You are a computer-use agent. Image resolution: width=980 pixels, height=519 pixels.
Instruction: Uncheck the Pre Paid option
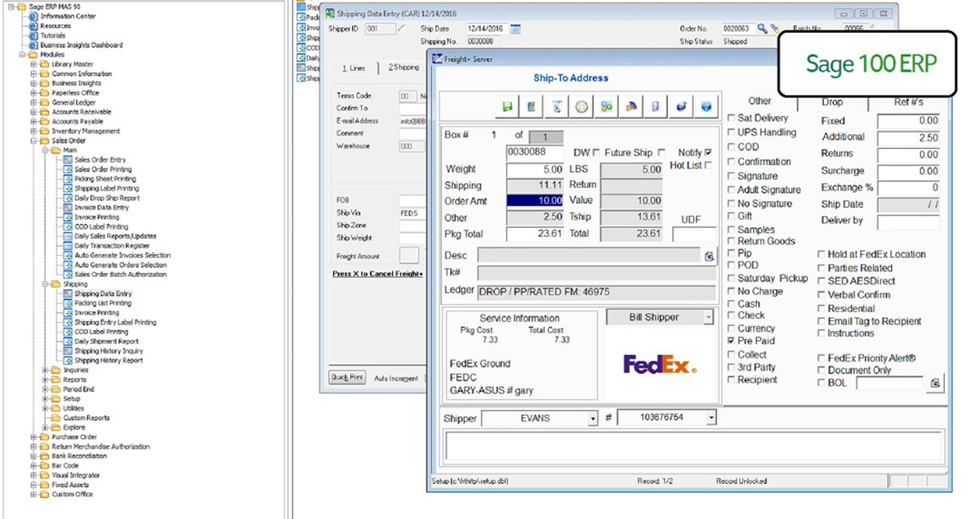tap(731, 341)
